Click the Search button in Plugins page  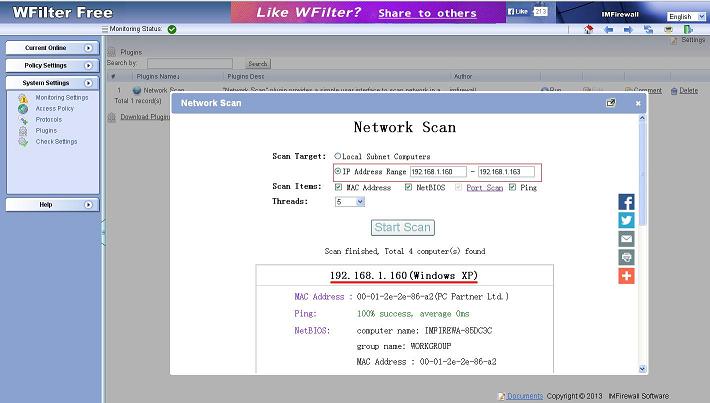[x=258, y=64]
